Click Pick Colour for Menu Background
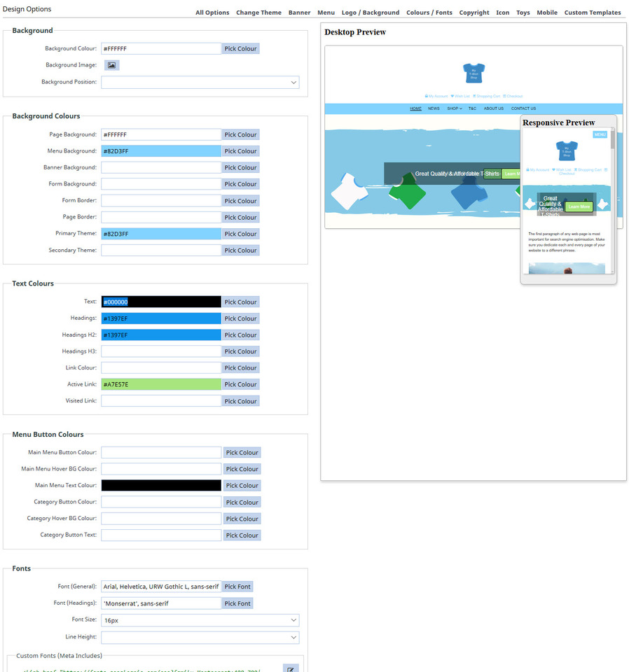629x672 pixels. pos(240,151)
